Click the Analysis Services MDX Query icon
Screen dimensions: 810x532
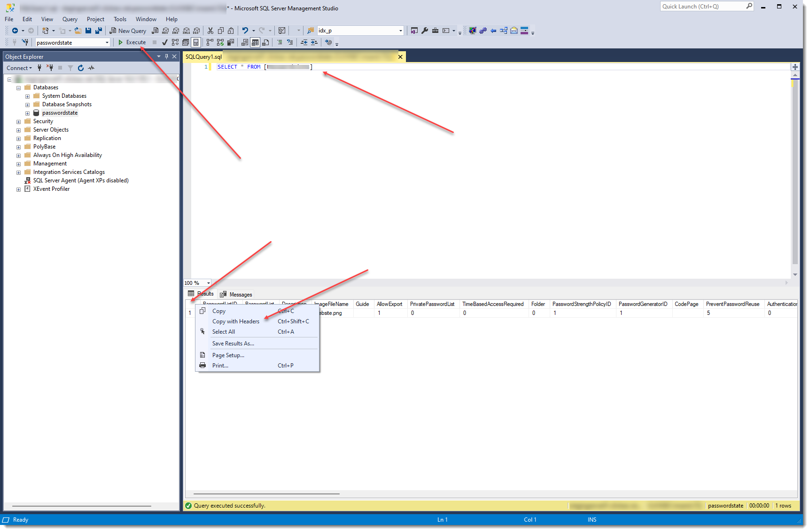point(165,31)
